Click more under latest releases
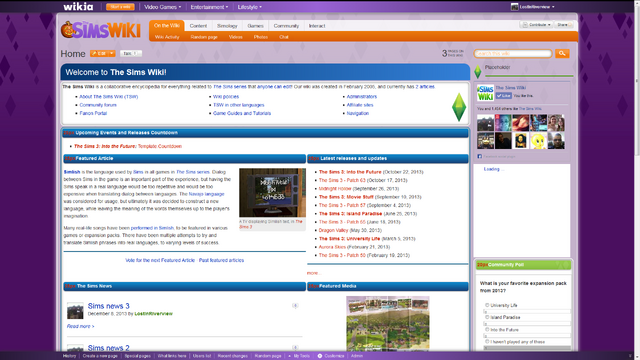The width and height of the screenshot is (640, 360). [313, 273]
